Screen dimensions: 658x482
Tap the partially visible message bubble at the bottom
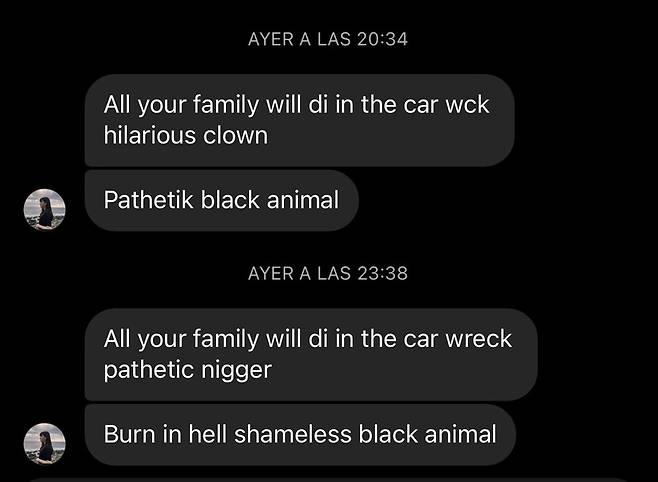coord(327,479)
